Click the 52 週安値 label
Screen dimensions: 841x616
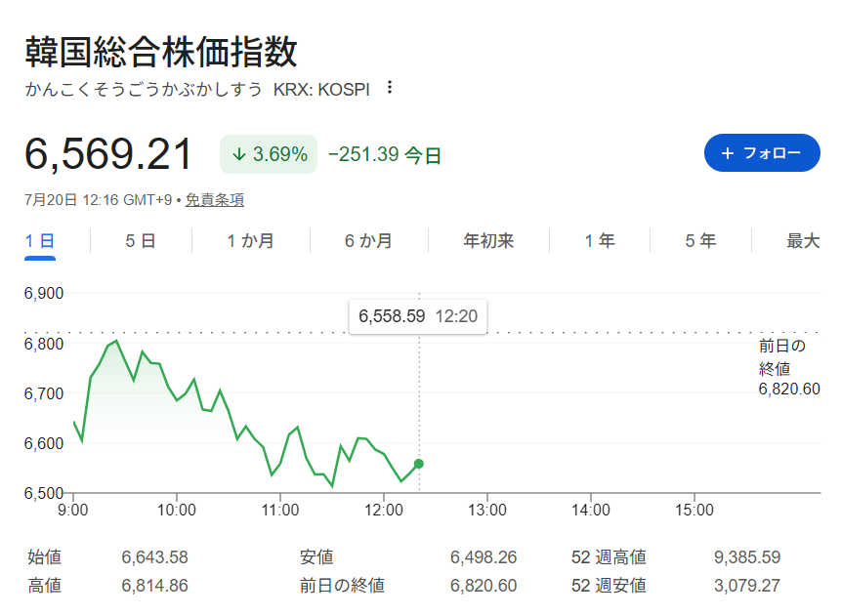pyautogui.click(x=609, y=586)
